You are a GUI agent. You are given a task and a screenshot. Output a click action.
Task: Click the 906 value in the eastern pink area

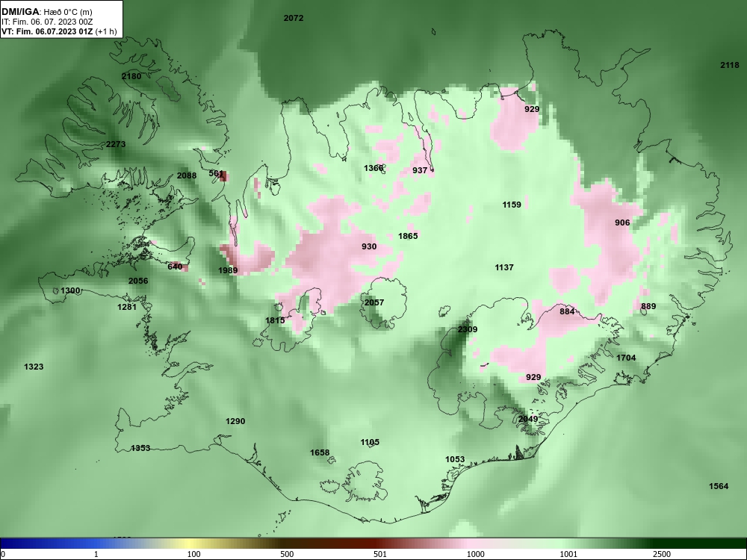click(x=622, y=223)
